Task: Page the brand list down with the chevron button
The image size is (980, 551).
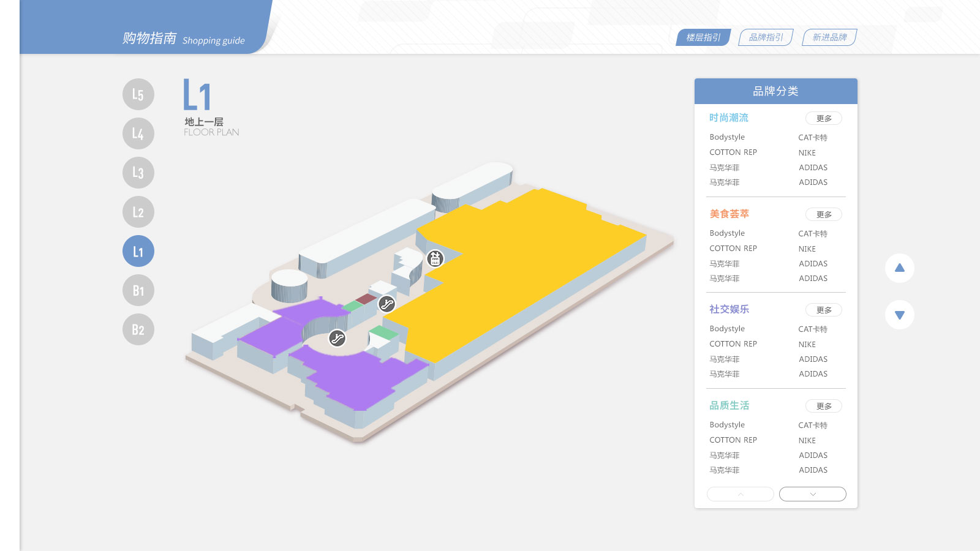Action: (813, 494)
